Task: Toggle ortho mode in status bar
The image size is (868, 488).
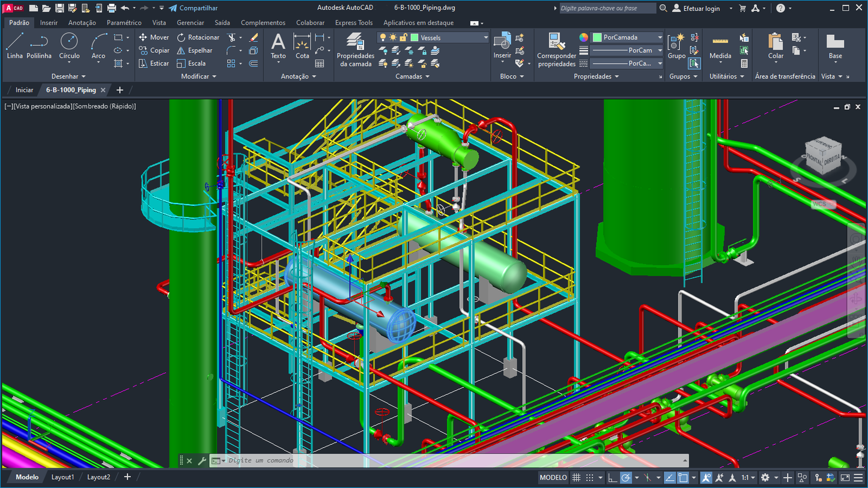Action: pyautogui.click(x=612, y=477)
